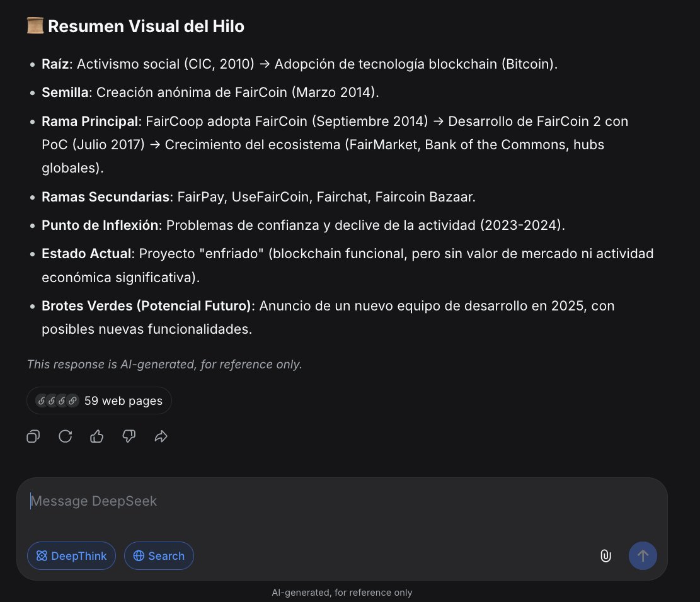Click the atom icon in DeepThink pill
700x602 pixels.
point(42,555)
